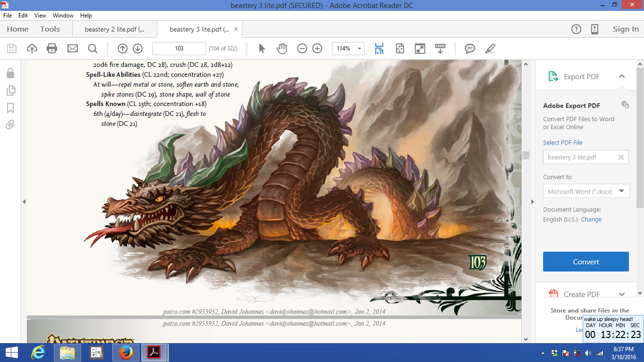Click the page number input field
The width and height of the screenshot is (644, 362).
[179, 48]
